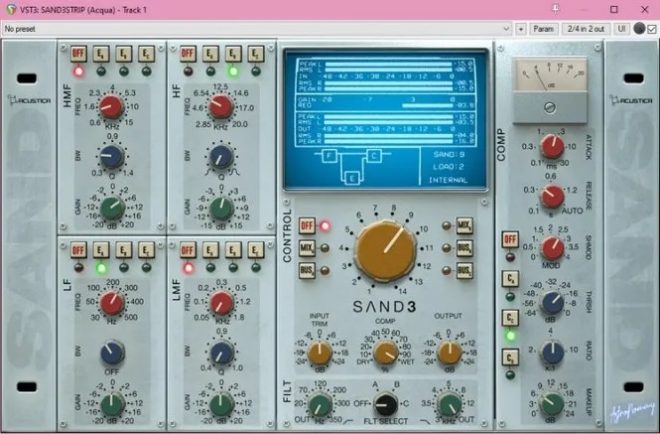Adjust the LMF band GAIN green knob
The image size is (660, 434).
click(221, 404)
